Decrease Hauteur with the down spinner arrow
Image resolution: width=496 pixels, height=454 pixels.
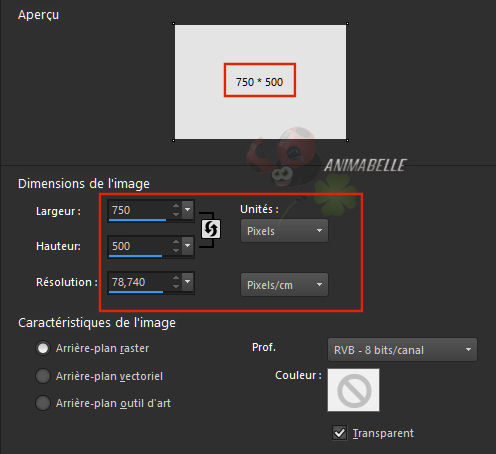point(176,250)
